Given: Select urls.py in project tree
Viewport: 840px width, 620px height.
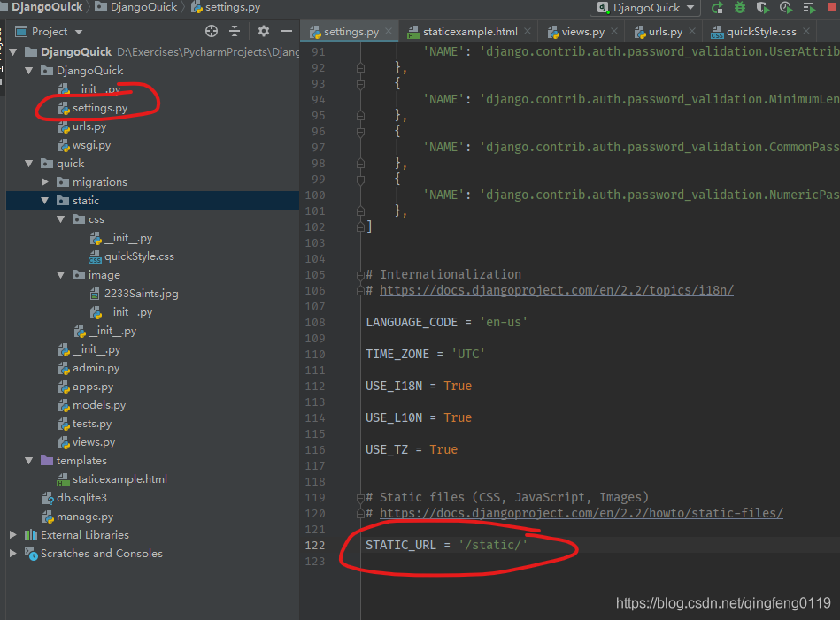Looking at the screenshot, I should click(89, 126).
